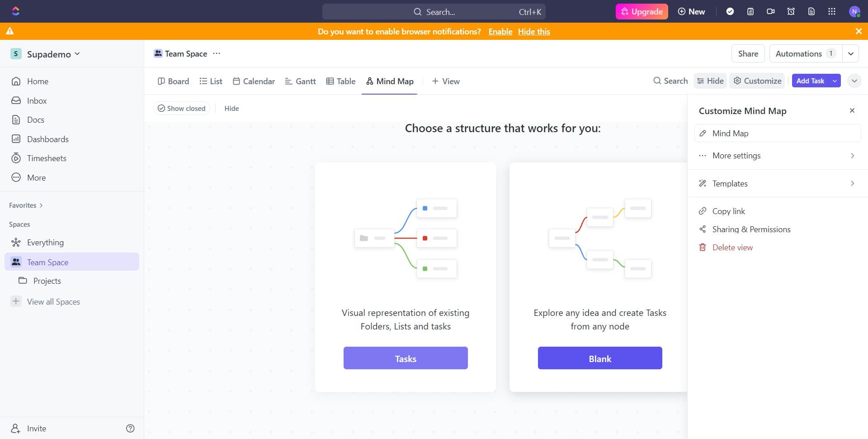Screen dimensions: 868x439
Task: Open the quick-action checkmark icon
Action: coord(730,11)
